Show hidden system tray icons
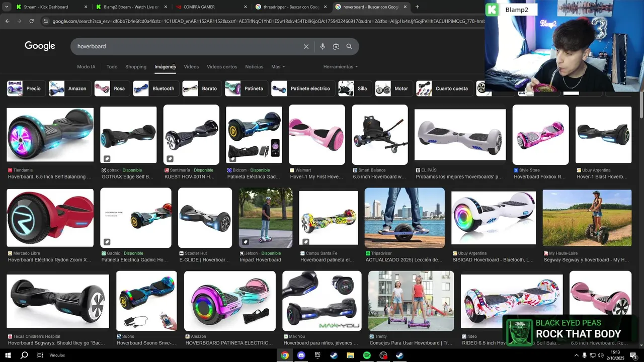The image size is (644, 362). pyautogui.click(x=576, y=355)
